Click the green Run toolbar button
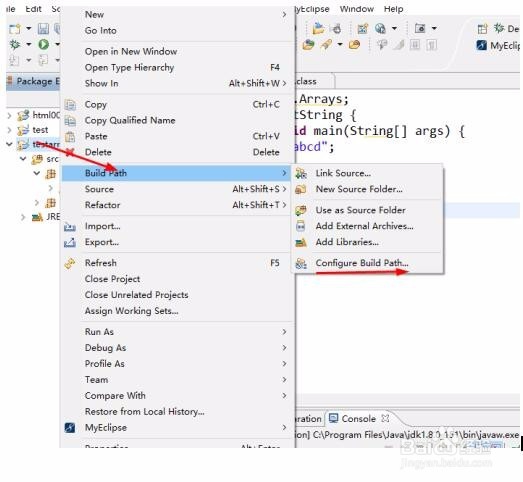This screenshot has width=523, height=482. 43,44
